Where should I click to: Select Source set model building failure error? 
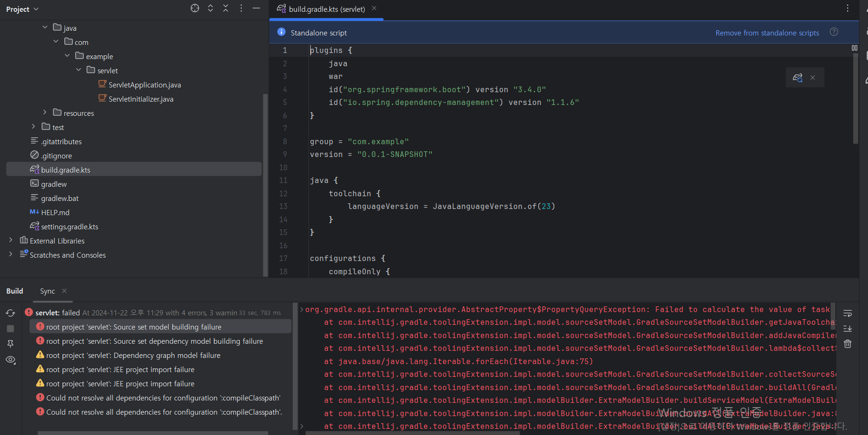click(x=160, y=327)
